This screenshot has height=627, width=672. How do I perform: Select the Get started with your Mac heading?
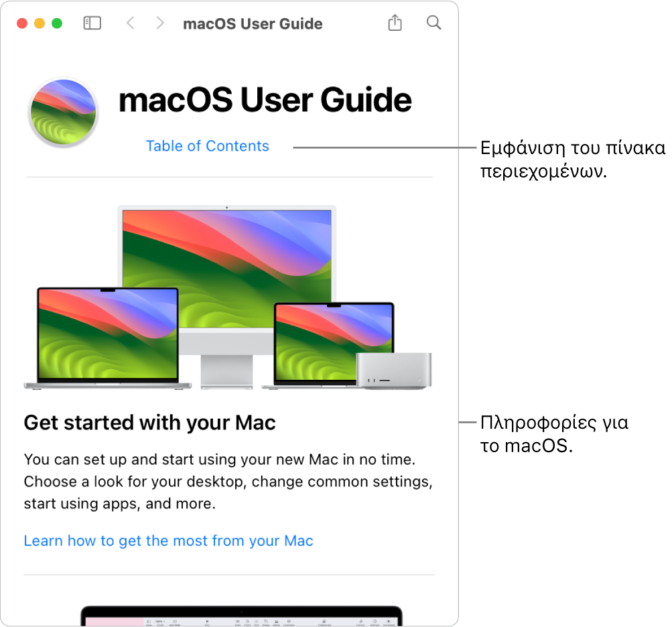coord(149,423)
